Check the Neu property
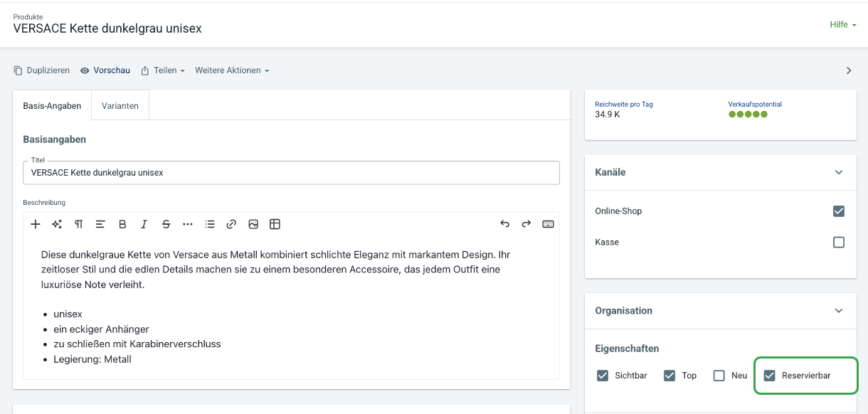This screenshot has width=868, height=414. [719, 376]
